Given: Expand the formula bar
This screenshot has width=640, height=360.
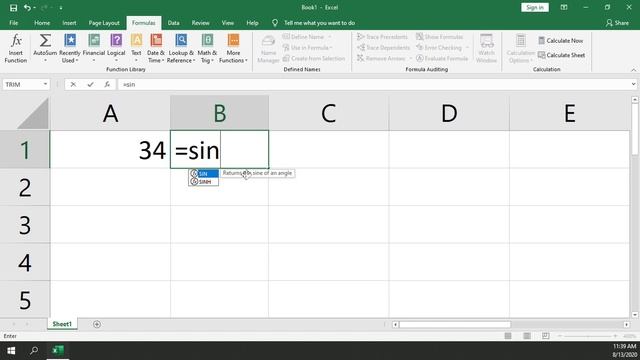Looking at the screenshot, I should (x=633, y=84).
